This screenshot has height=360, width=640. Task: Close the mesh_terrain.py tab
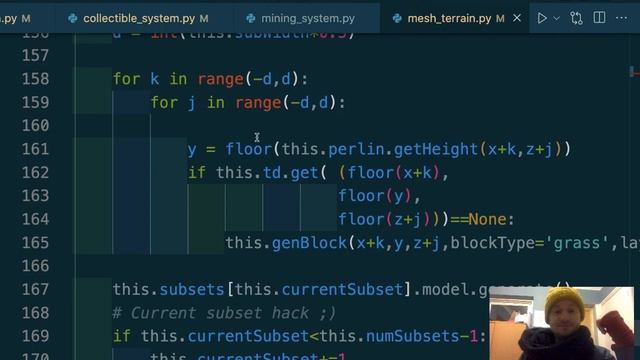point(517,18)
